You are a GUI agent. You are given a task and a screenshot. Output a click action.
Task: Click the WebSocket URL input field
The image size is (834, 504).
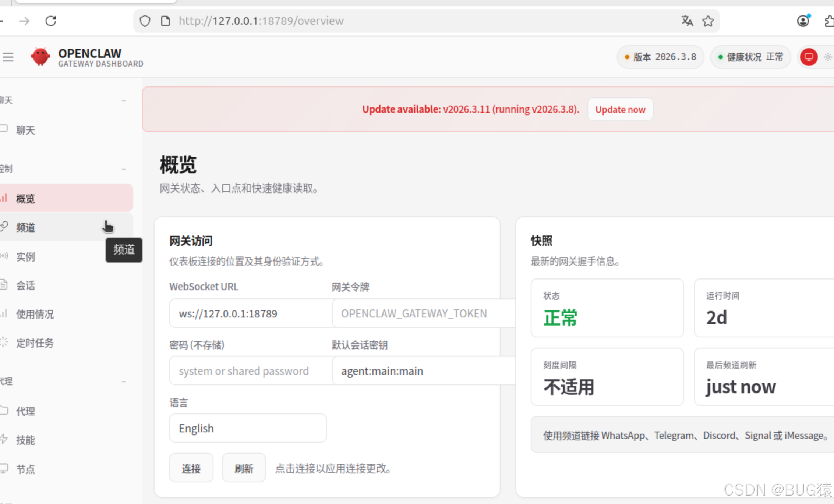tap(250, 313)
